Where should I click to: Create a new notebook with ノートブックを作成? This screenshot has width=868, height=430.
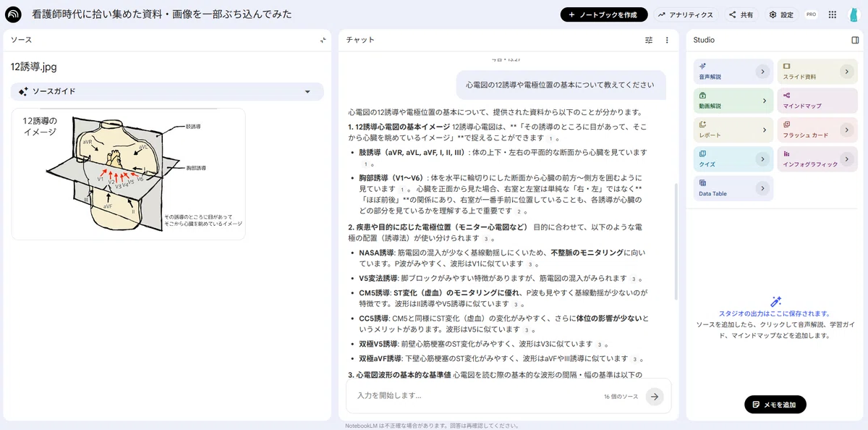pos(604,14)
